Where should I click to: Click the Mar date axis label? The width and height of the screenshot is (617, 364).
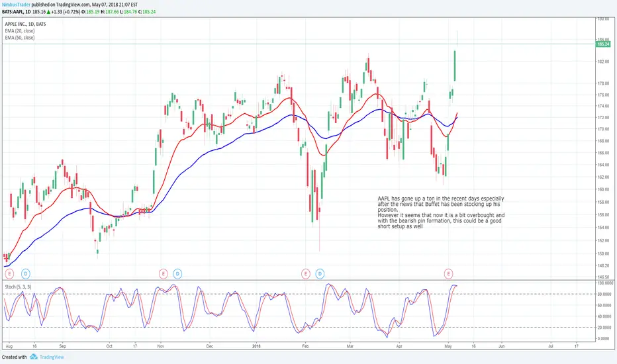[350, 346]
